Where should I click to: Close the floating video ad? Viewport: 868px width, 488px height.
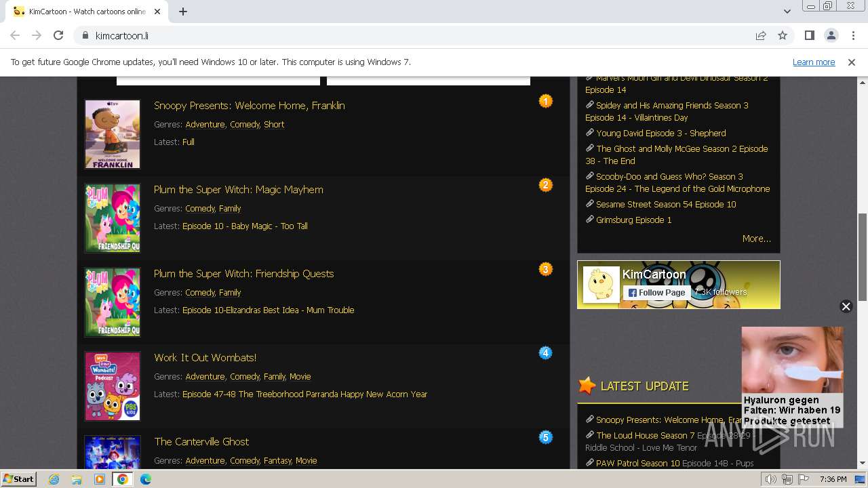click(846, 306)
